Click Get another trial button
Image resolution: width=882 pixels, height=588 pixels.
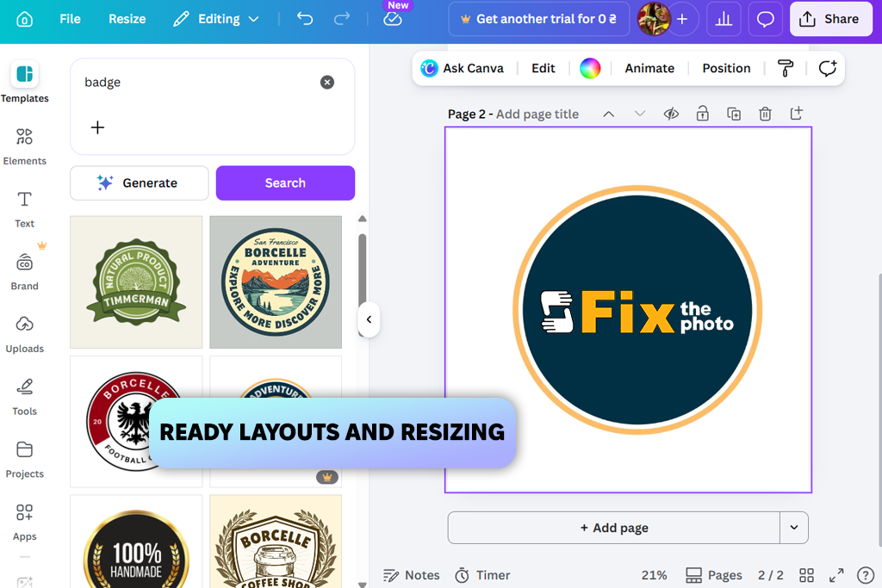pyautogui.click(x=539, y=19)
